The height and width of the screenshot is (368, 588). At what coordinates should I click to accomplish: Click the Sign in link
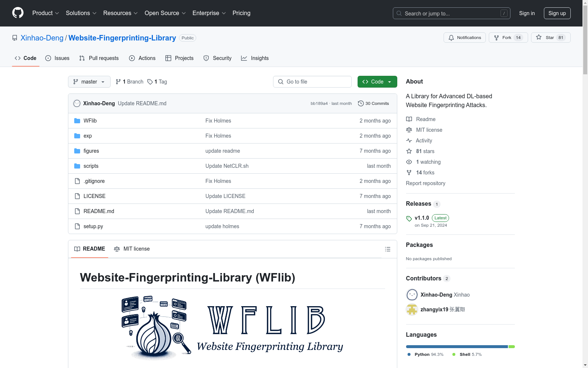pos(527,13)
